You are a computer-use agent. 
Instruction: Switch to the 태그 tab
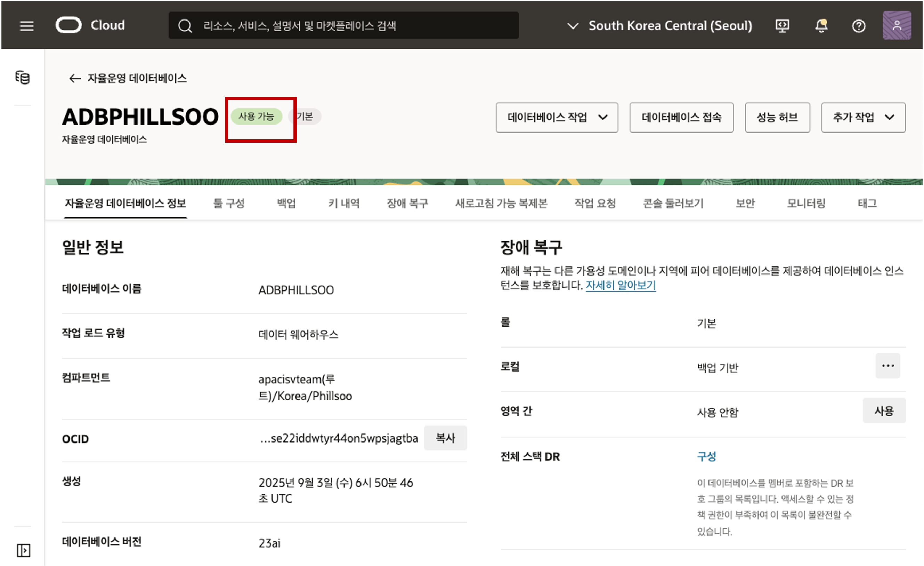click(867, 204)
